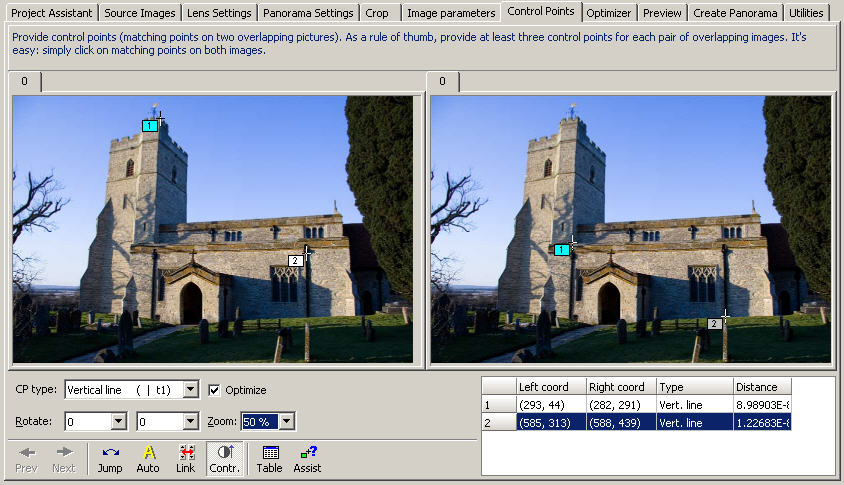844x485 pixels.
Task: Open the control point Table
Action: [x=269, y=459]
